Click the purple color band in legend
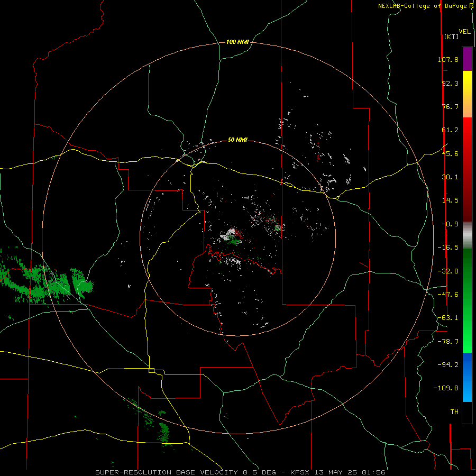 [467, 59]
